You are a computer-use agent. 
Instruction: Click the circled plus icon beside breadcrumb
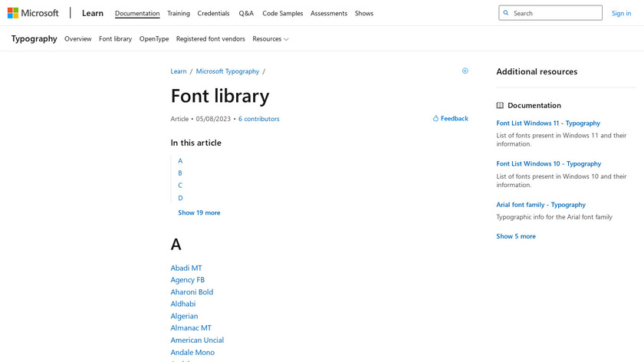coord(465,71)
